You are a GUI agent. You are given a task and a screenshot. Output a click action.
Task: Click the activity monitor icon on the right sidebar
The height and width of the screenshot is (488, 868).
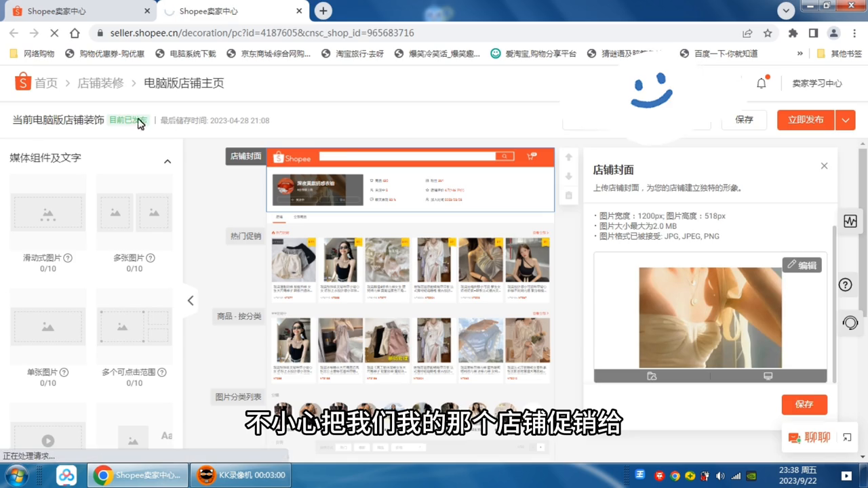[850, 221]
